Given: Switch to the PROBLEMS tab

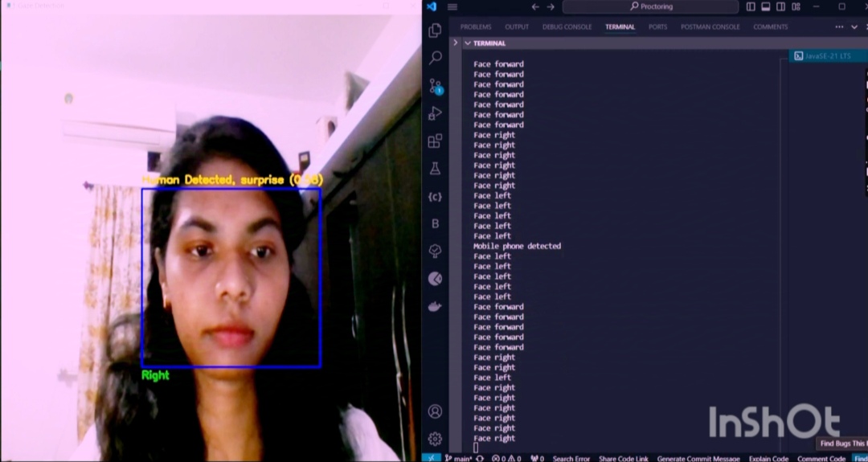Looking at the screenshot, I should (x=476, y=27).
